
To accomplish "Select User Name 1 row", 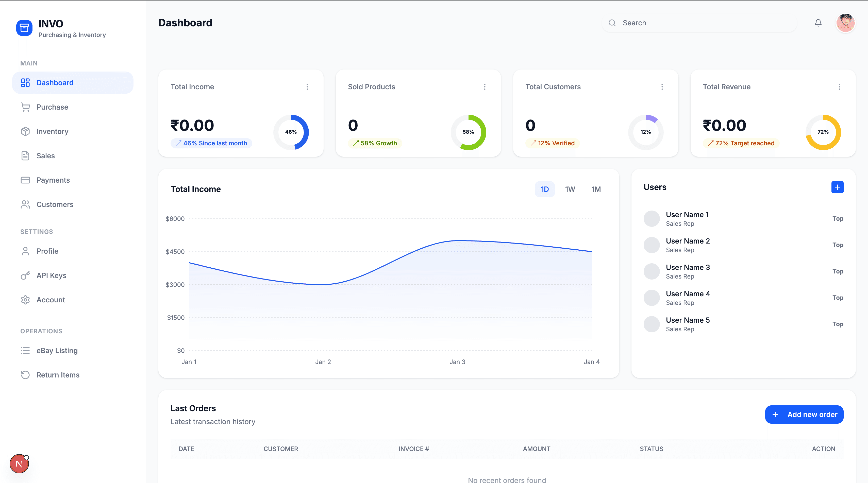I will pos(744,219).
